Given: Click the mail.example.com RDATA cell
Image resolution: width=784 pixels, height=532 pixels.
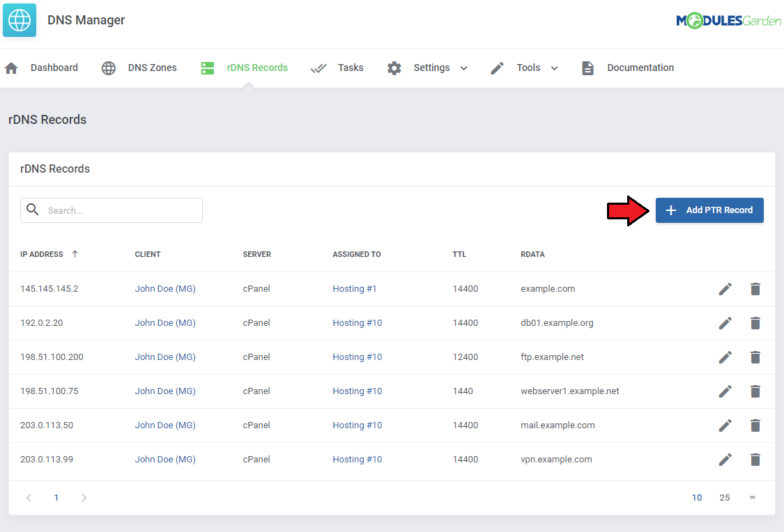Looking at the screenshot, I should (x=558, y=425).
